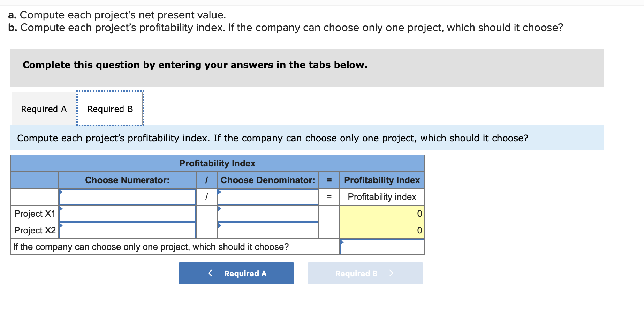Open the Project X1 numerator dropdown arrow
Image resolution: width=644 pixels, height=334 pixels.
click(x=62, y=209)
